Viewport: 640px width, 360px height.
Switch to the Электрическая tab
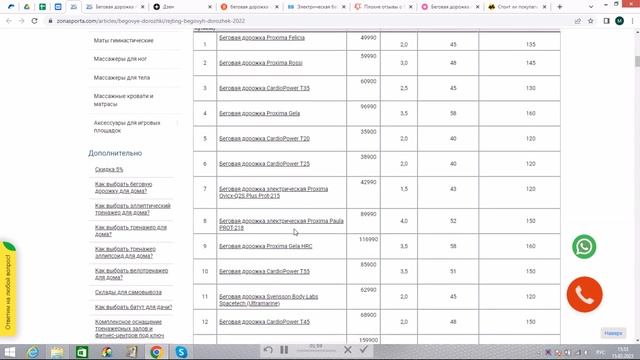tap(316, 7)
